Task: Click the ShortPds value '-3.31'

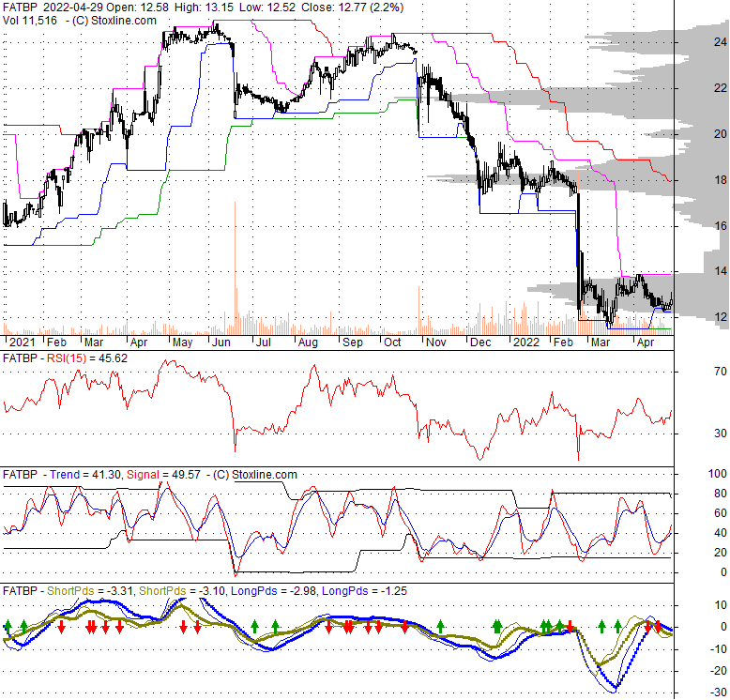Action: pyautogui.click(x=120, y=591)
